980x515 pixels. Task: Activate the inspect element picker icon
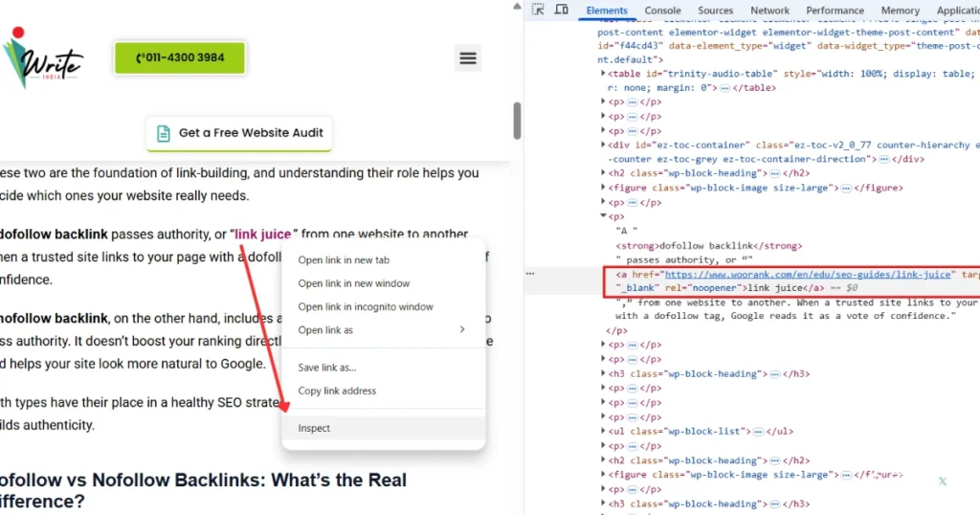click(x=538, y=10)
